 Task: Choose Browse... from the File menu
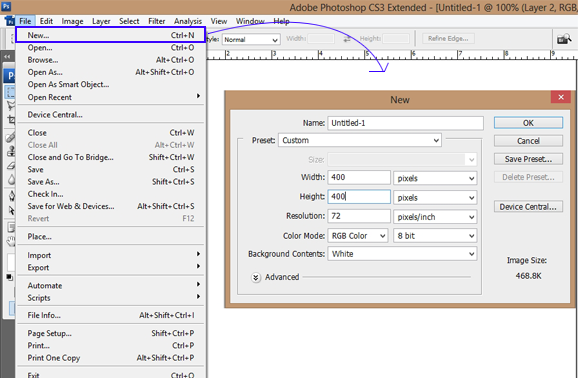(111, 60)
